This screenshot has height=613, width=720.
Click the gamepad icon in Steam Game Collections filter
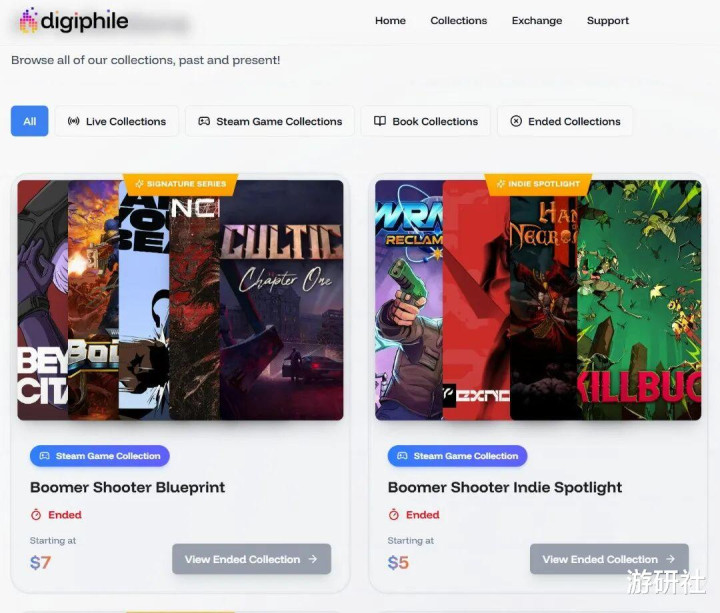pos(204,121)
